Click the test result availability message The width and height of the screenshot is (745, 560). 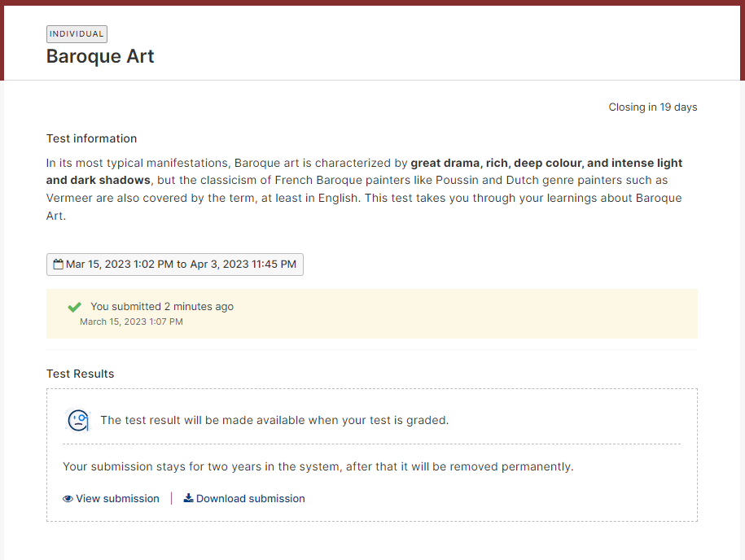click(274, 420)
